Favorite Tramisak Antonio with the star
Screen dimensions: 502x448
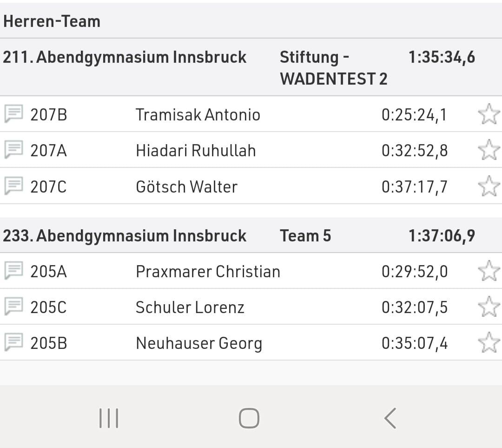click(489, 114)
